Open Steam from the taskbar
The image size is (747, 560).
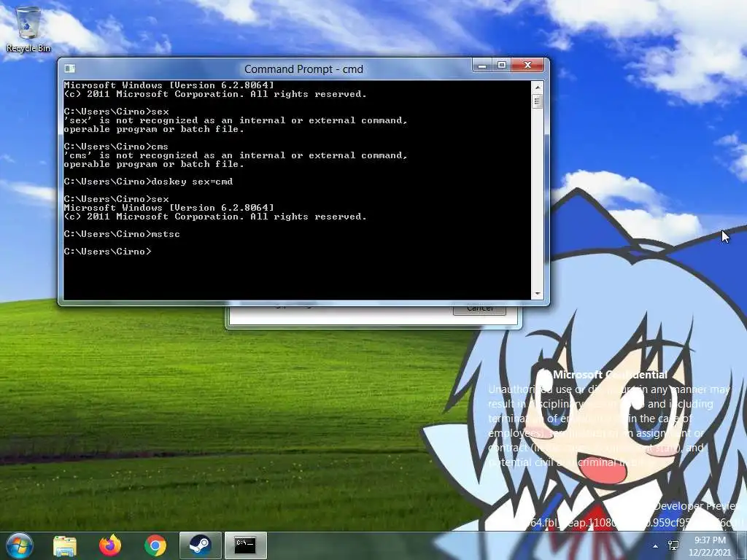pos(200,545)
